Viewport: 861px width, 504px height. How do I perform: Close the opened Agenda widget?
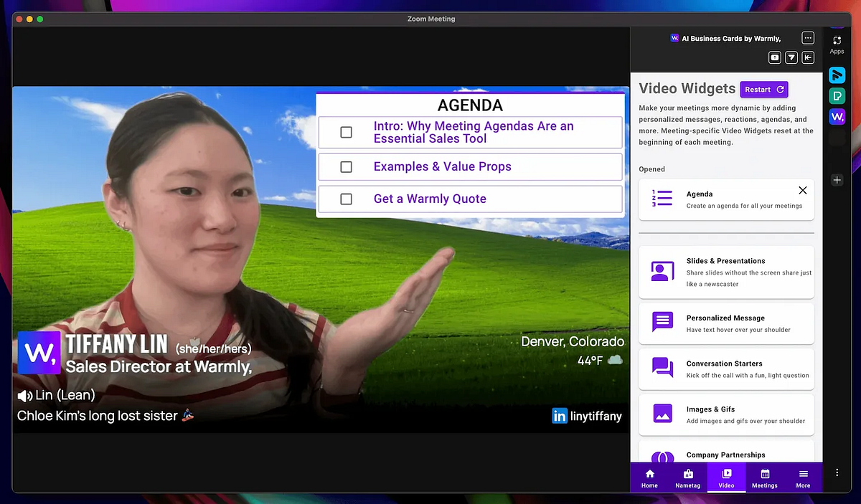[802, 190]
